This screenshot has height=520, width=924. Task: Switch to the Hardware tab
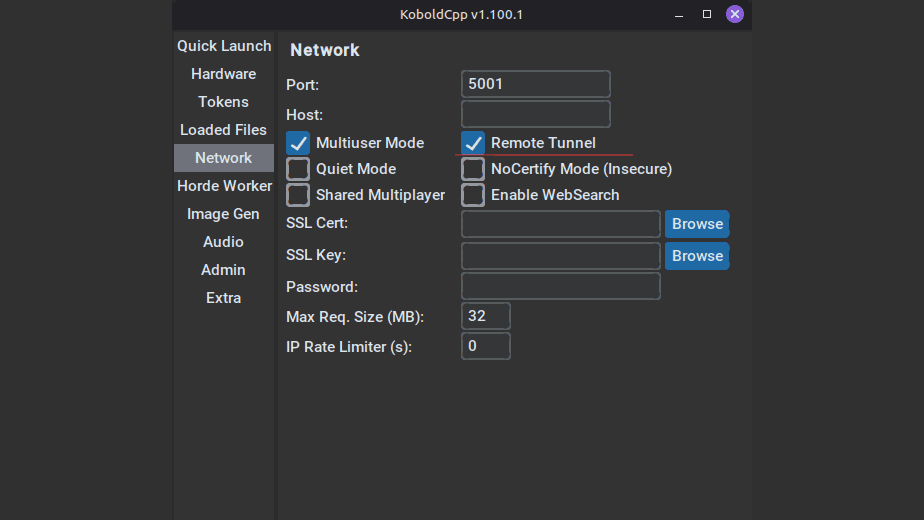point(224,74)
